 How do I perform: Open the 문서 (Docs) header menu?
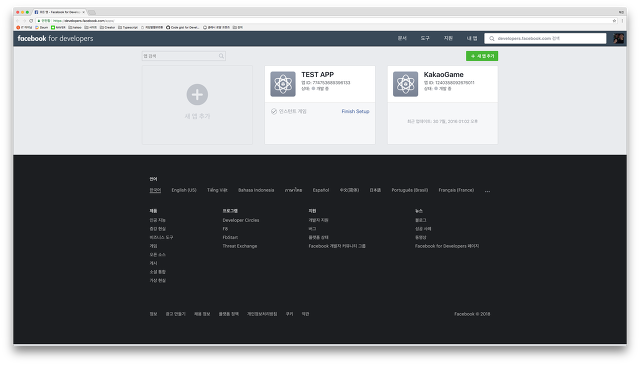tap(402, 38)
